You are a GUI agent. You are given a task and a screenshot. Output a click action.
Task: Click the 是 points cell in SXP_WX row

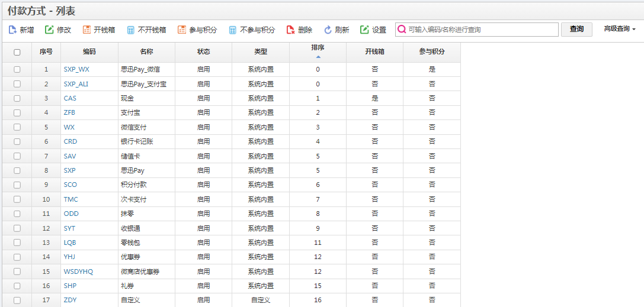click(x=432, y=70)
